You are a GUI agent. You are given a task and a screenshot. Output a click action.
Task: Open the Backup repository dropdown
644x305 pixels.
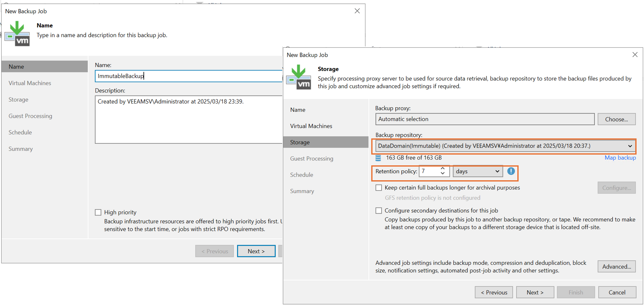point(505,146)
